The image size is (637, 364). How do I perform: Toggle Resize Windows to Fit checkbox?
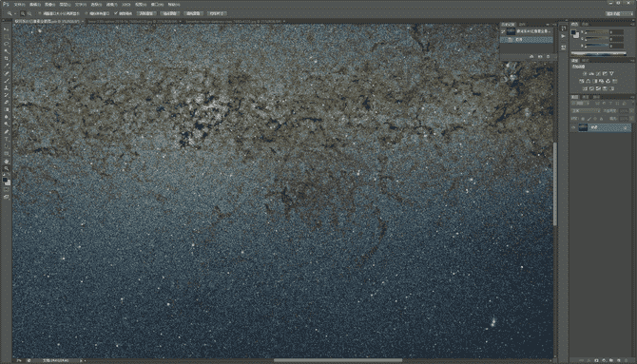41,13
